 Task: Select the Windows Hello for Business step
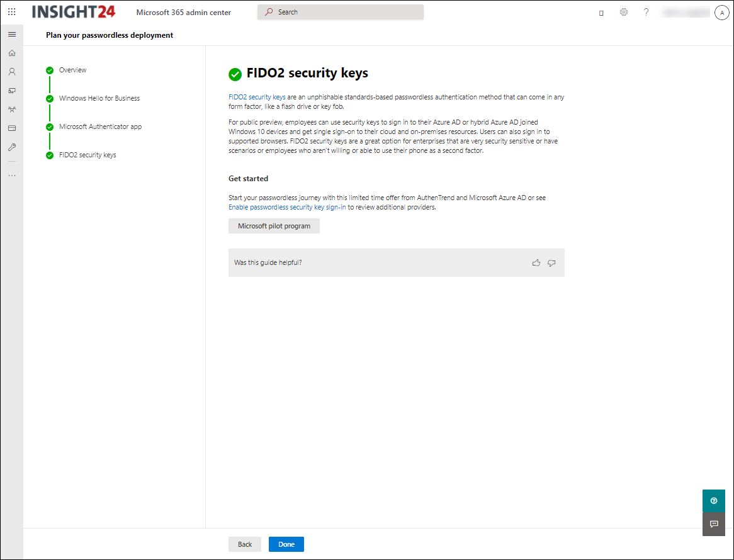coord(99,98)
